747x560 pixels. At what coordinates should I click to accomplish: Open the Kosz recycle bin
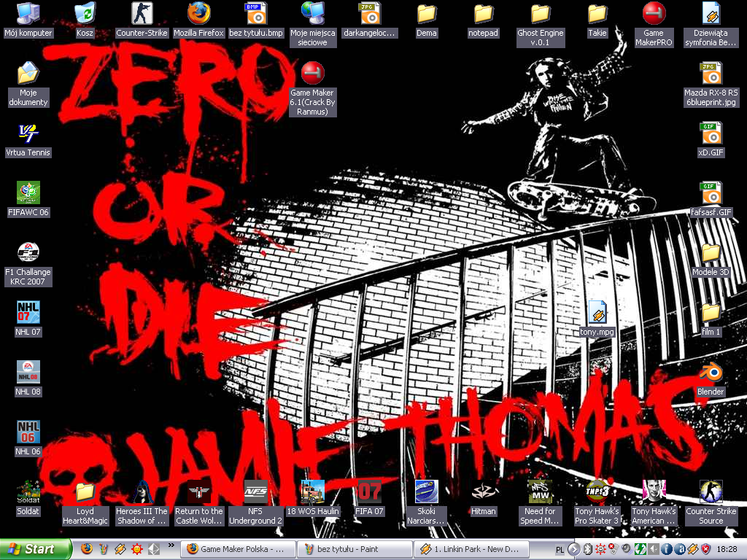(85, 14)
